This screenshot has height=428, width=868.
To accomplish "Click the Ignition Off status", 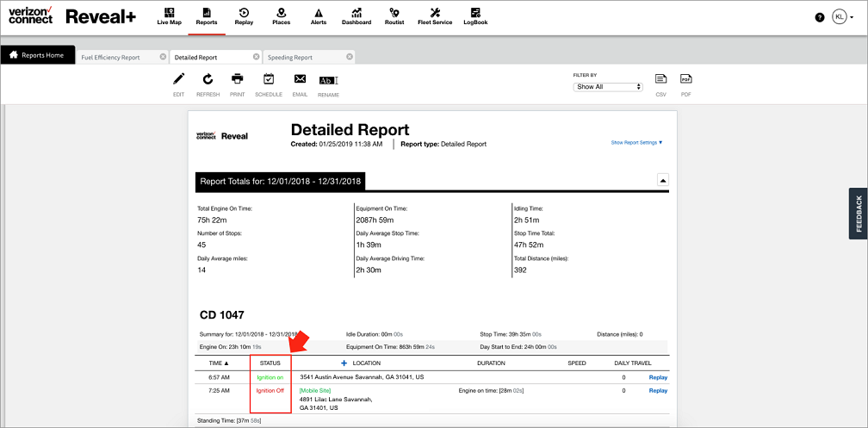I will (270, 390).
